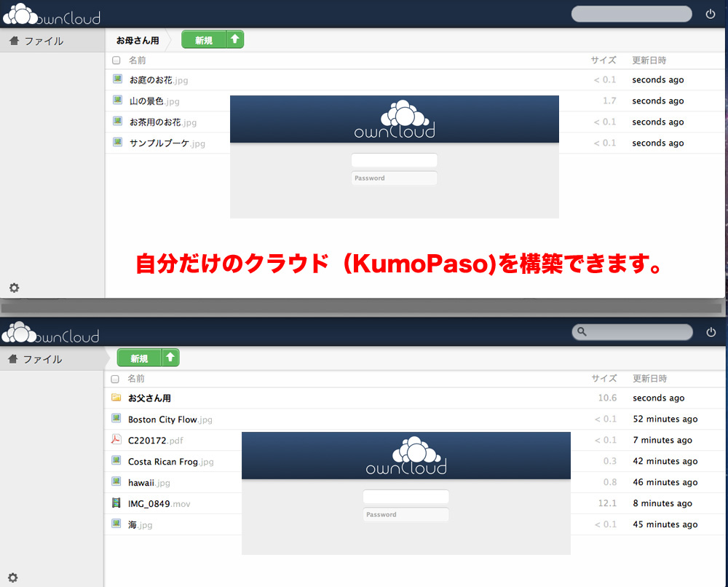The image size is (728, 587).
Task: Click the ownCloud logo in bottom window header
Action: pyautogui.click(x=51, y=333)
